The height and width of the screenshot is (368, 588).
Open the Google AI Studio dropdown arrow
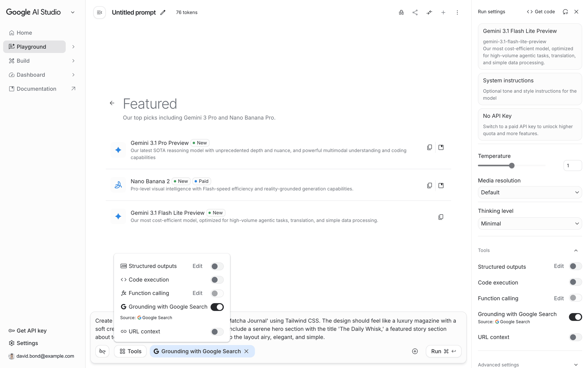[x=73, y=13]
